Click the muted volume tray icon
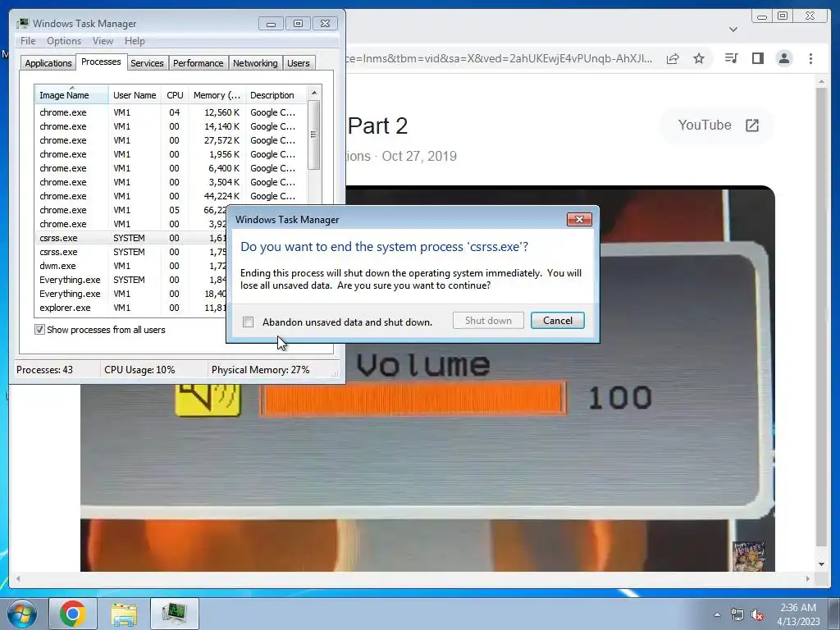840x630 pixels. coord(757,615)
